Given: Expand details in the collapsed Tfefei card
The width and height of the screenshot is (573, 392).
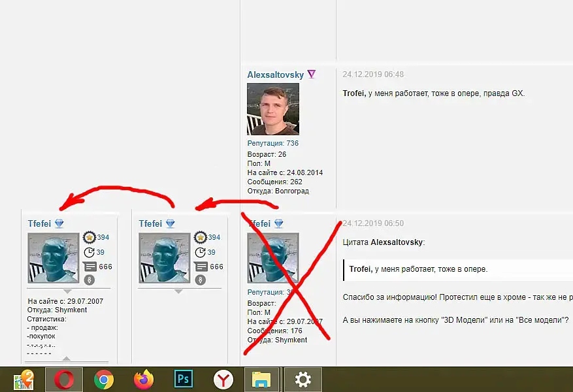Looking at the screenshot, I should 178,291.
